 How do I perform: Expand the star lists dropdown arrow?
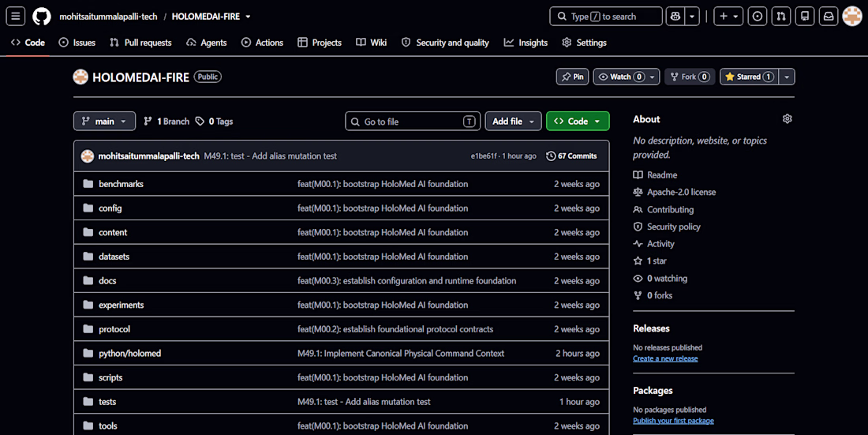(x=787, y=77)
